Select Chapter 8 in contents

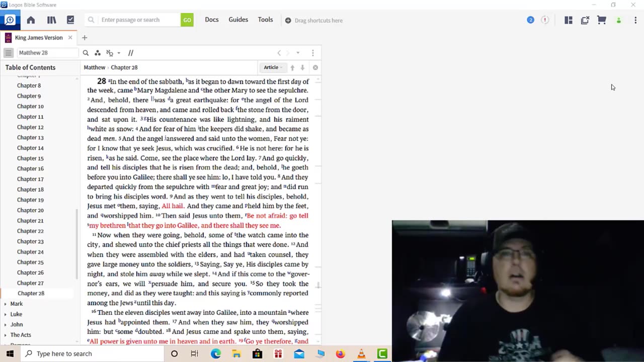click(29, 85)
